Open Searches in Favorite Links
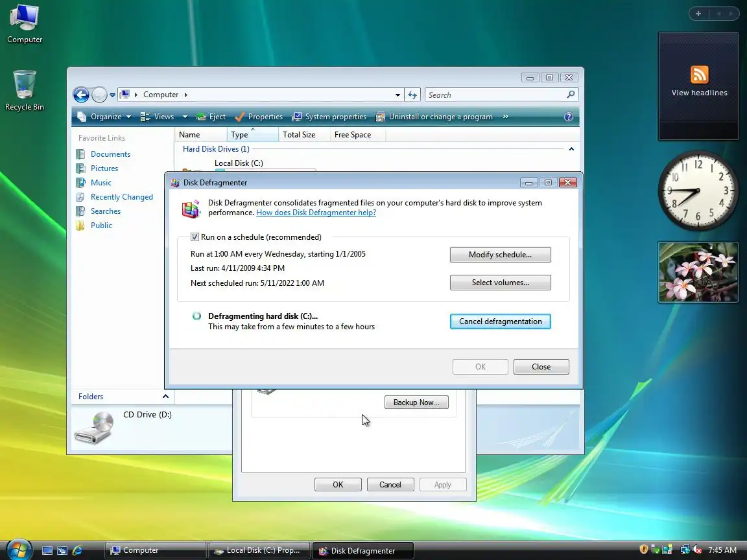This screenshot has height=560, width=747. pyautogui.click(x=99, y=211)
